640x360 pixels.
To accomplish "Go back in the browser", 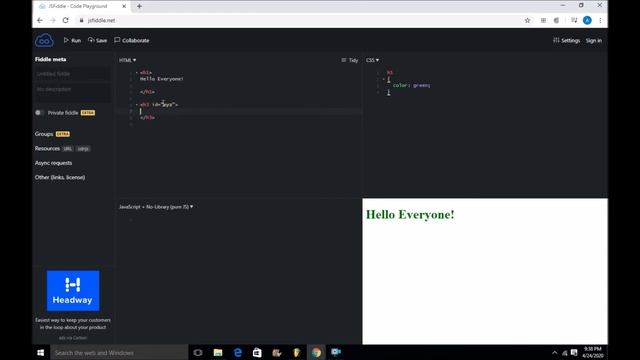I will (x=40, y=20).
